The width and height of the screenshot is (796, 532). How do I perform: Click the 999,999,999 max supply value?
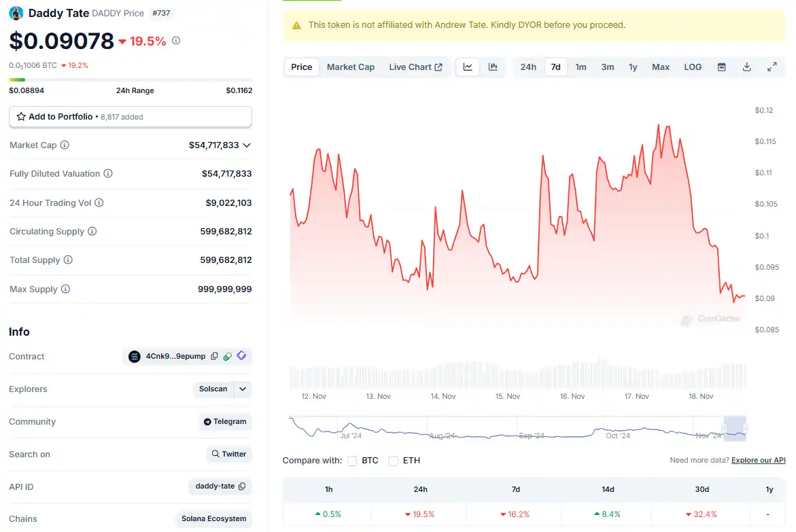225,289
